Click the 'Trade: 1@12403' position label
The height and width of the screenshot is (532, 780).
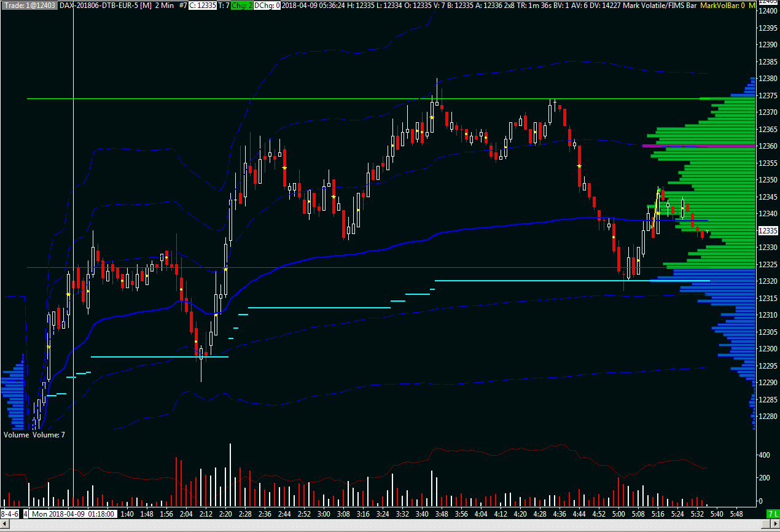(x=29, y=5)
